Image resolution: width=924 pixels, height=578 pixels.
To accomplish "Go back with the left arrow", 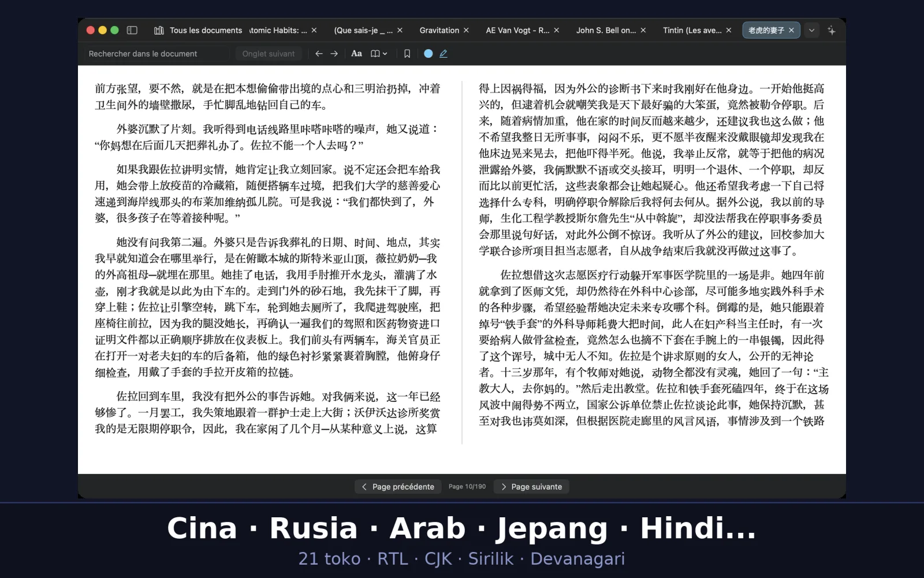I will (319, 54).
